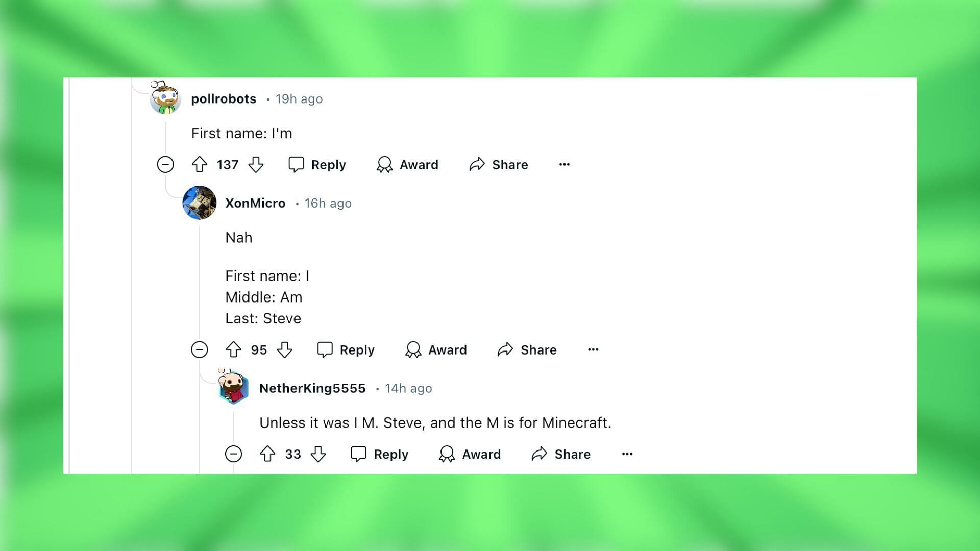Viewport: 980px width, 551px height.
Task: Open more options for XonMicro comment
Action: (592, 349)
